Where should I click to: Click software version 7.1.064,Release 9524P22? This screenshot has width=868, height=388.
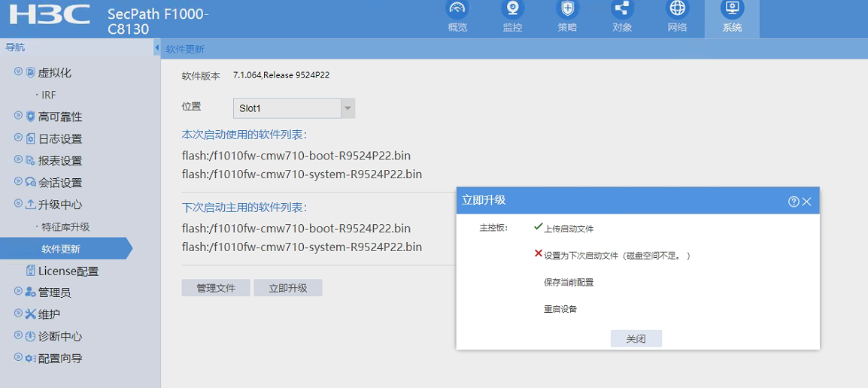point(281,75)
